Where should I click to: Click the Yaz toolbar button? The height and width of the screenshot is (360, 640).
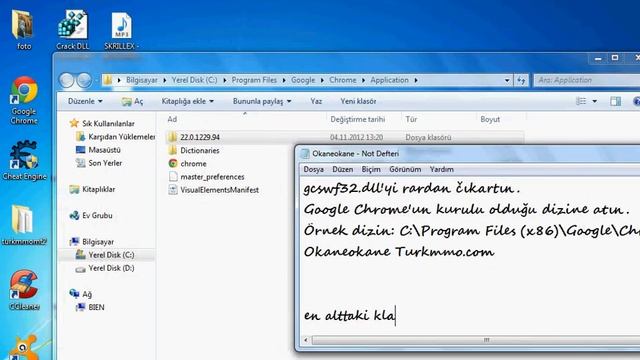316,101
